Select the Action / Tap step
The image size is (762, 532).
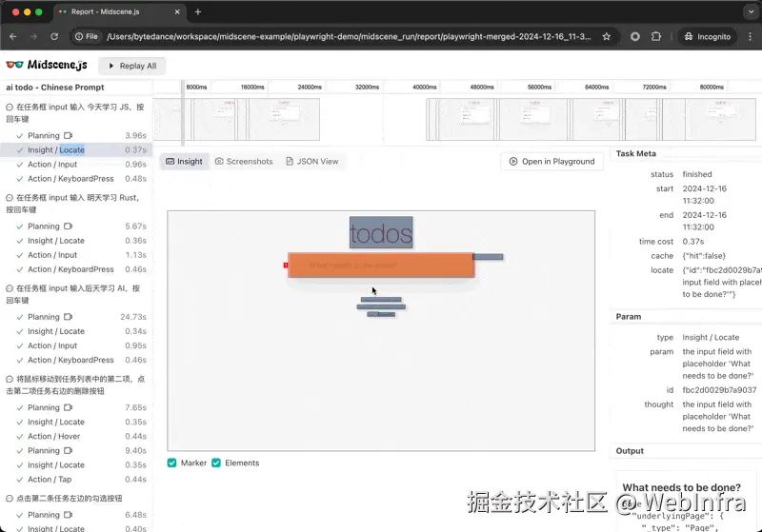(76, 479)
